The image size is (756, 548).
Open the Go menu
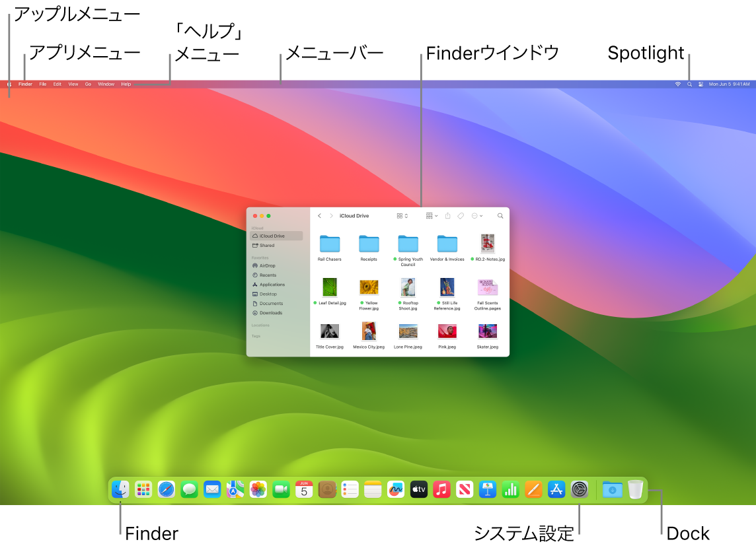[x=88, y=84]
